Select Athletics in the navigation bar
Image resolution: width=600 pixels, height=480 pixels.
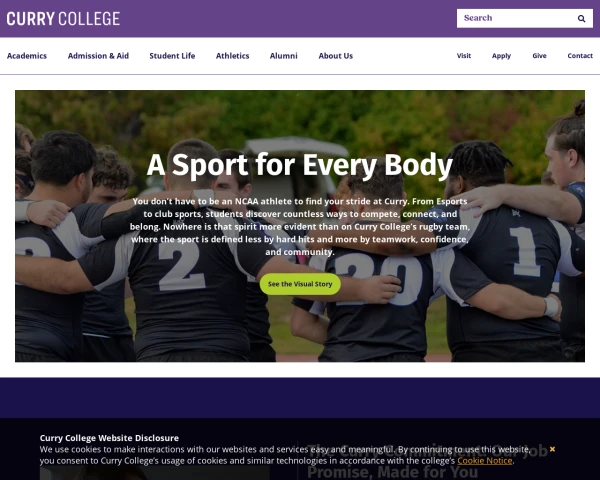coord(233,56)
